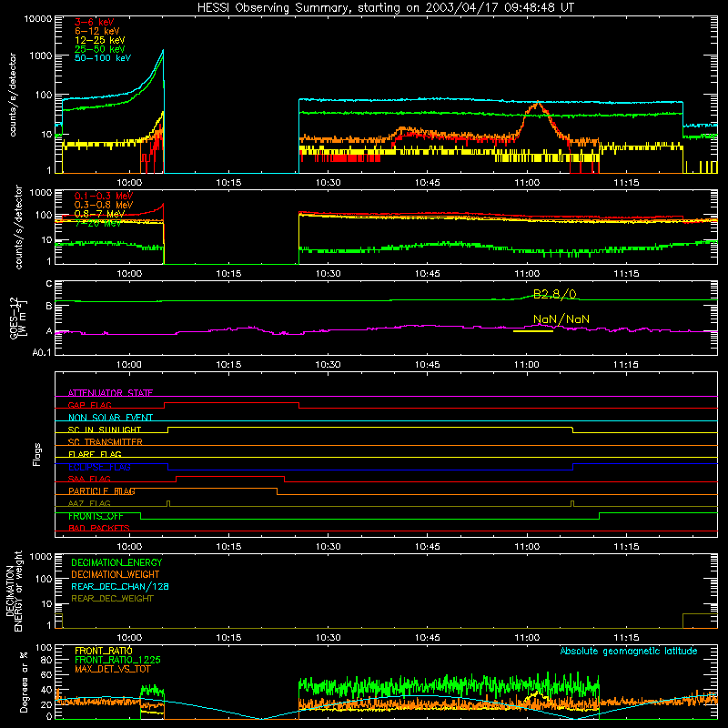The width and height of the screenshot is (728, 728).
Task: Select the SAA_FLAG label
Action: pos(89,479)
